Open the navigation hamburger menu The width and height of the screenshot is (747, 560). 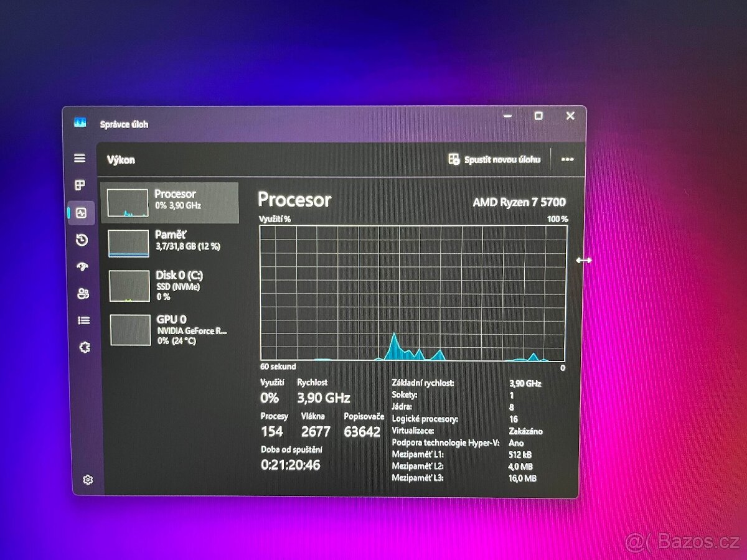pos(80,159)
